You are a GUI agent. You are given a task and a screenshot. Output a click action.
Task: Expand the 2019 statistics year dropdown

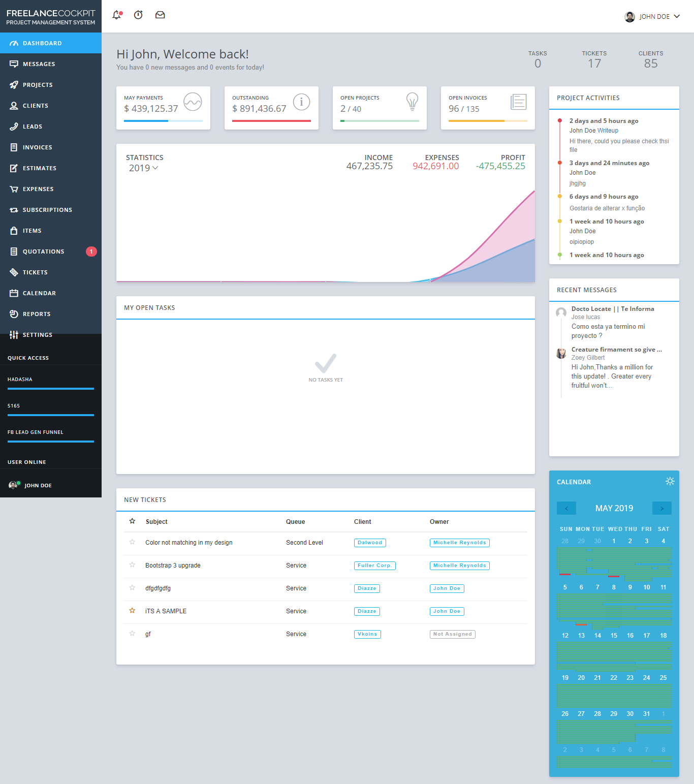[143, 168]
